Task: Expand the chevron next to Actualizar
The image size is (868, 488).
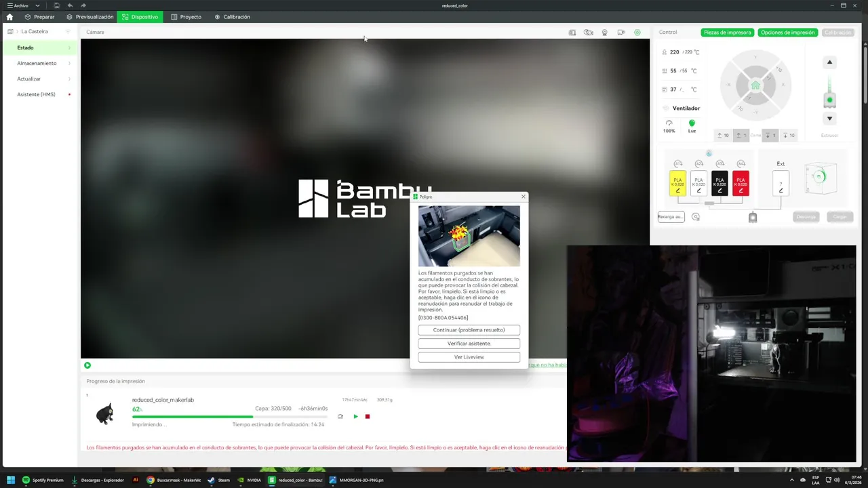Action: pos(69,79)
